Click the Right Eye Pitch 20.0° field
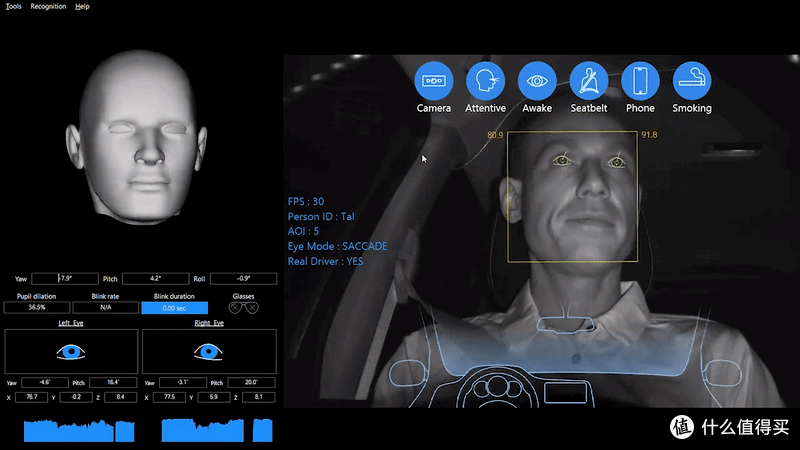This screenshot has height=450, width=800. (252, 382)
